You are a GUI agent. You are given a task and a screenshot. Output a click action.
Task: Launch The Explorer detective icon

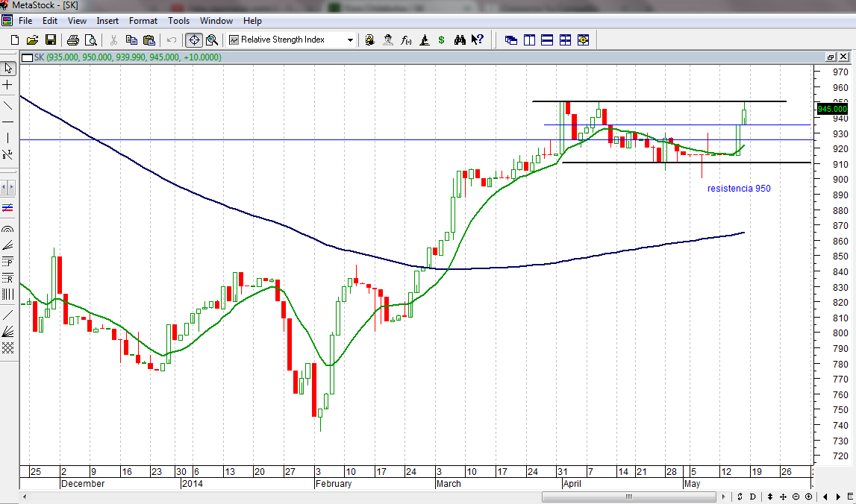coord(388,40)
